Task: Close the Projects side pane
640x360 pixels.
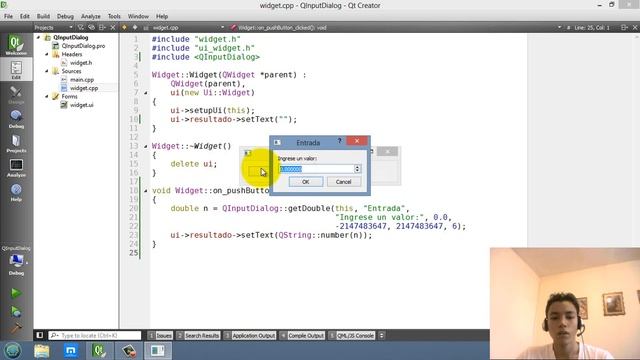Action: click(113, 27)
